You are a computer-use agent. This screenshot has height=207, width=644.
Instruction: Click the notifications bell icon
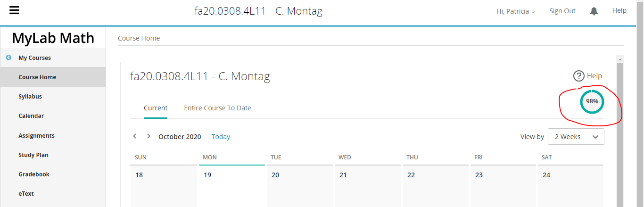click(594, 11)
